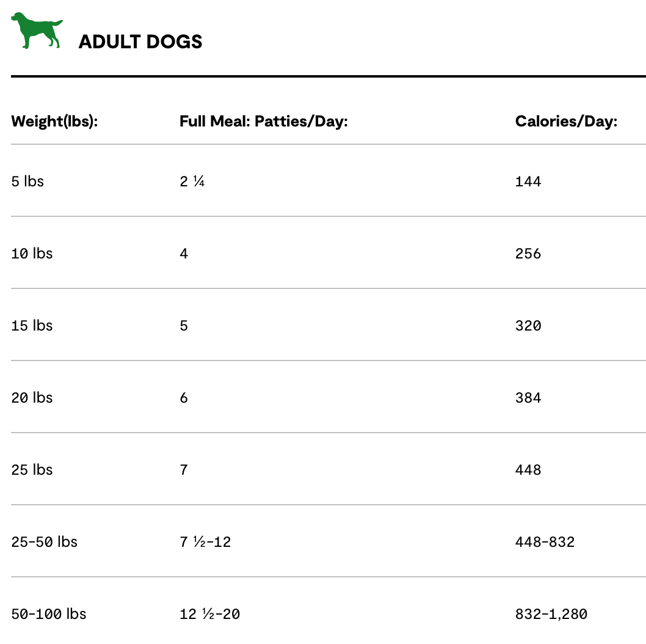
Task: Click the Full Meal: Patties/Day header
Action: tap(263, 121)
